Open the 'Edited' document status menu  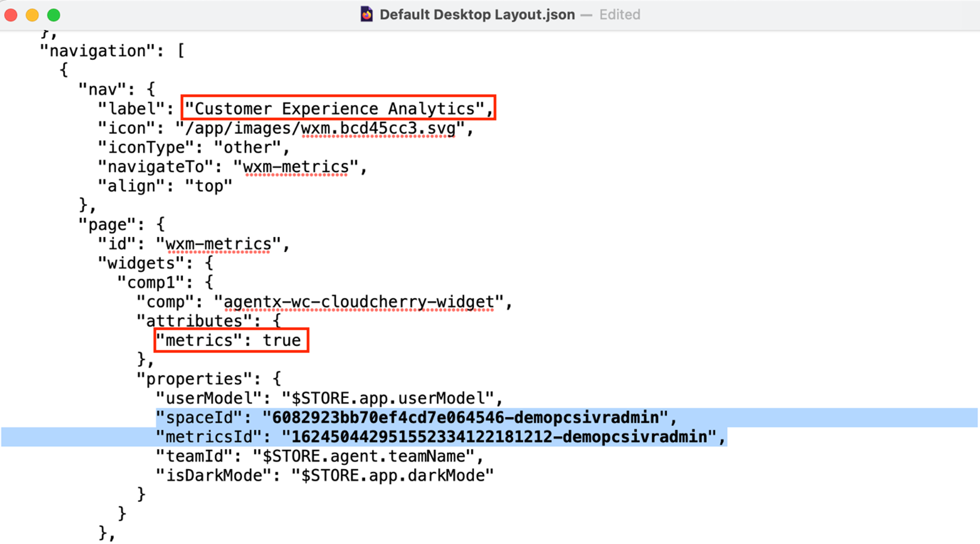point(619,14)
